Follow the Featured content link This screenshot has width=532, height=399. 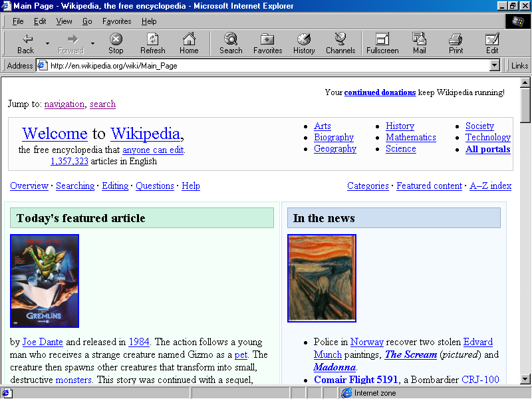429,186
